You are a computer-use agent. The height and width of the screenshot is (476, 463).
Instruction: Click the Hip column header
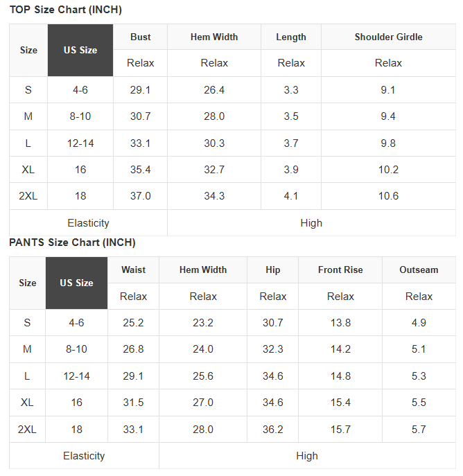pos(273,270)
